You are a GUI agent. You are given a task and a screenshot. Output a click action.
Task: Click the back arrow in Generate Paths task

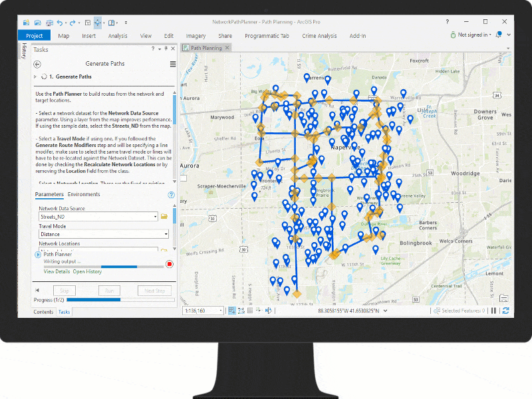[37, 64]
